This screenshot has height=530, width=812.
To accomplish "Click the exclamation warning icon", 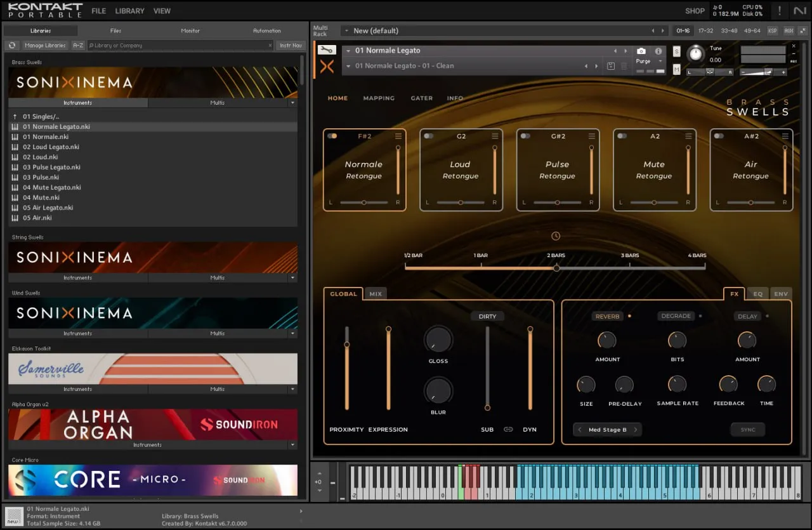I will pyautogui.click(x=779, y=10).
